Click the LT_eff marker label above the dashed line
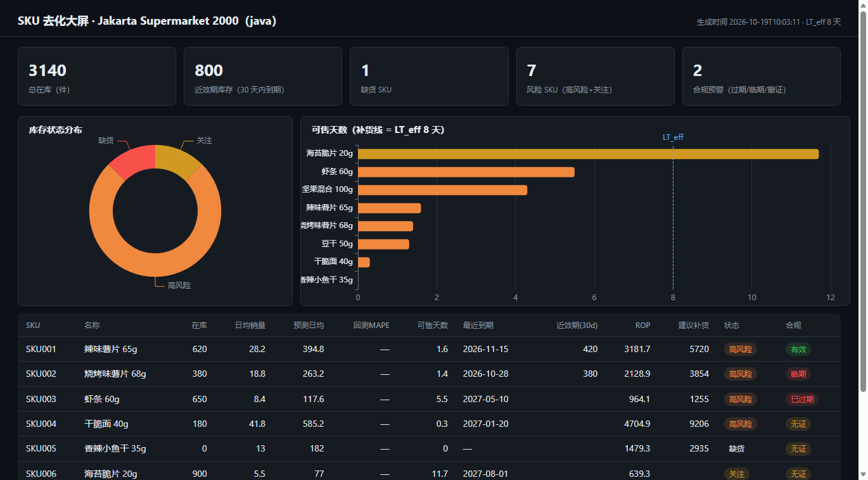Screen dimensions: 868x480 [673, 137]
